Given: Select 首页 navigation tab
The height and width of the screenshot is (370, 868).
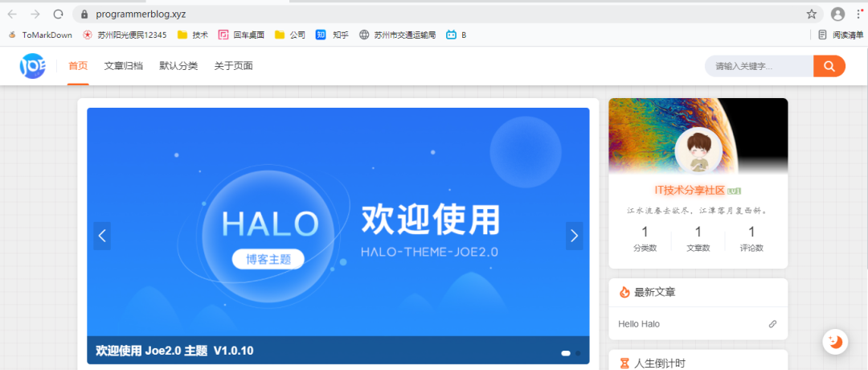Looking at the screenshot, I should [x=78, y=66].
